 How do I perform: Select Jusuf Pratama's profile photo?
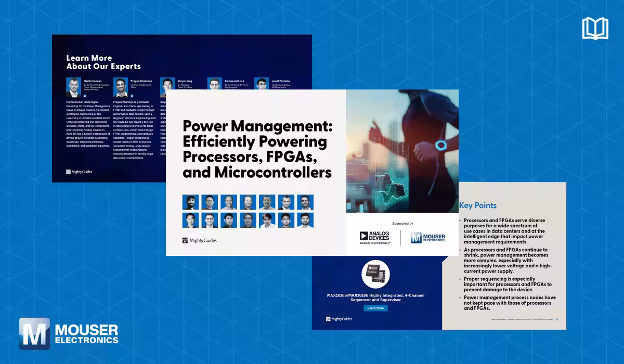pyautogui.click(x=261, y=84)
